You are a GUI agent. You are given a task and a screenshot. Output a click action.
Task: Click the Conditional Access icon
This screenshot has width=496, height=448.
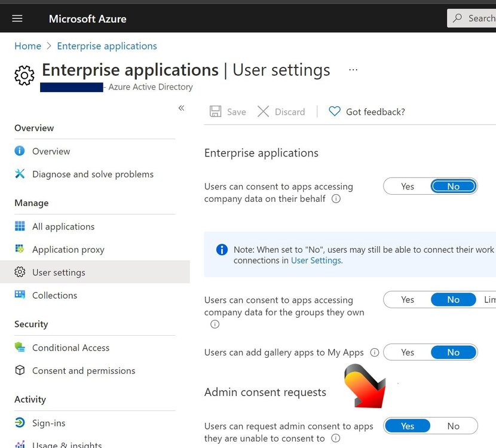tap(20, 347)
